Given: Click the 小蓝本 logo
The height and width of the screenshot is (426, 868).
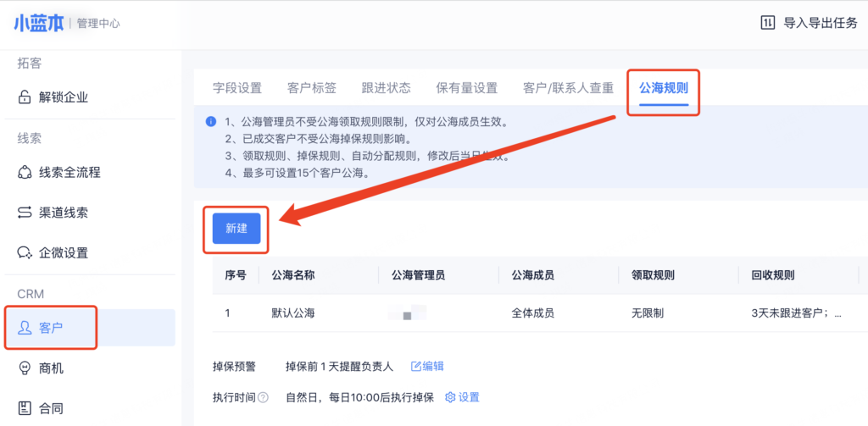Looking at the screenshot, I should (x=37, y=23).
